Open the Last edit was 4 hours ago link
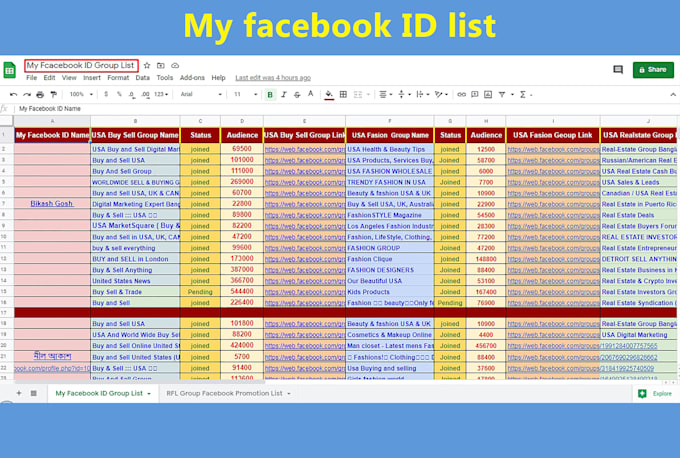The height and width of the screenshot is (458, 680). pyautogui.click(x=273, y=78)
